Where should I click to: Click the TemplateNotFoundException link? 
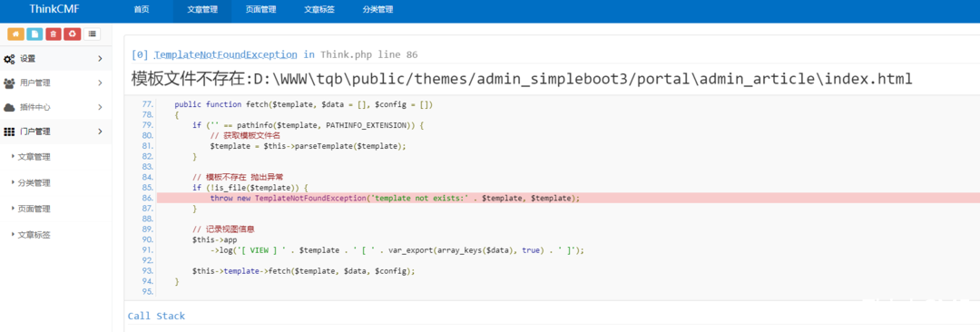pyautogui.click(x=226, y=55)
